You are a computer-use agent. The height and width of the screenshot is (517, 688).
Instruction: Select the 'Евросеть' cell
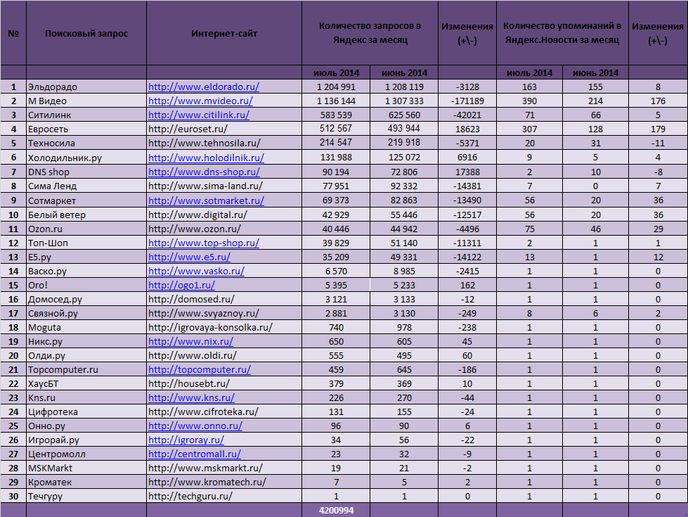click(86, 129)
